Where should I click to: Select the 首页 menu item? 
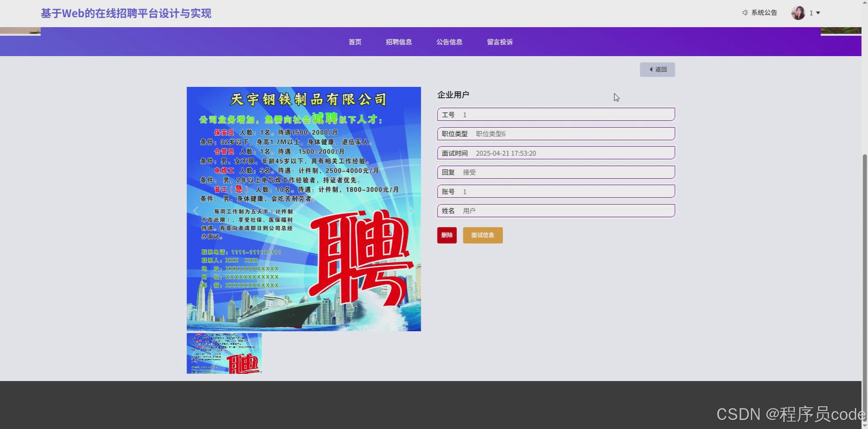[354, 42]
